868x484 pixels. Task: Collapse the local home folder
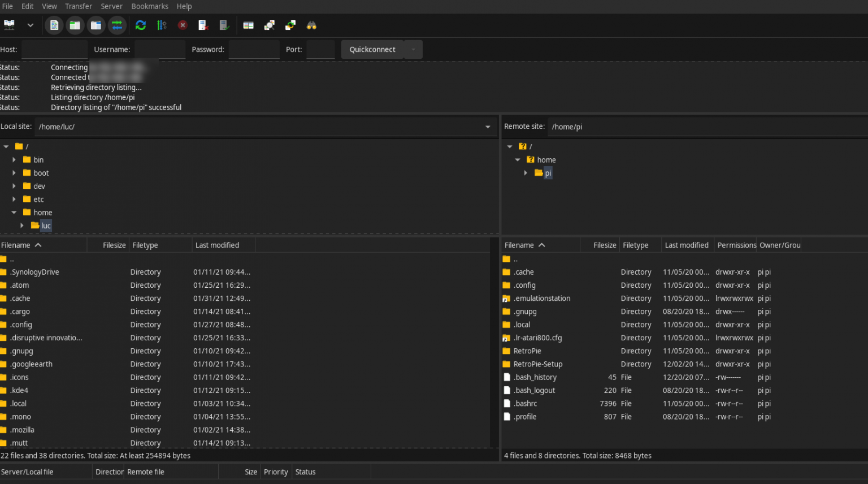pyautogui.click(x=14, y=213)
